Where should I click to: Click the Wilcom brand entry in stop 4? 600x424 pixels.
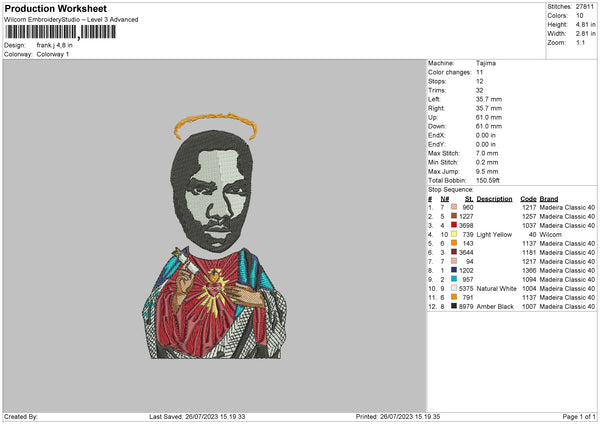pyautogui.click(x=551, y=234)
